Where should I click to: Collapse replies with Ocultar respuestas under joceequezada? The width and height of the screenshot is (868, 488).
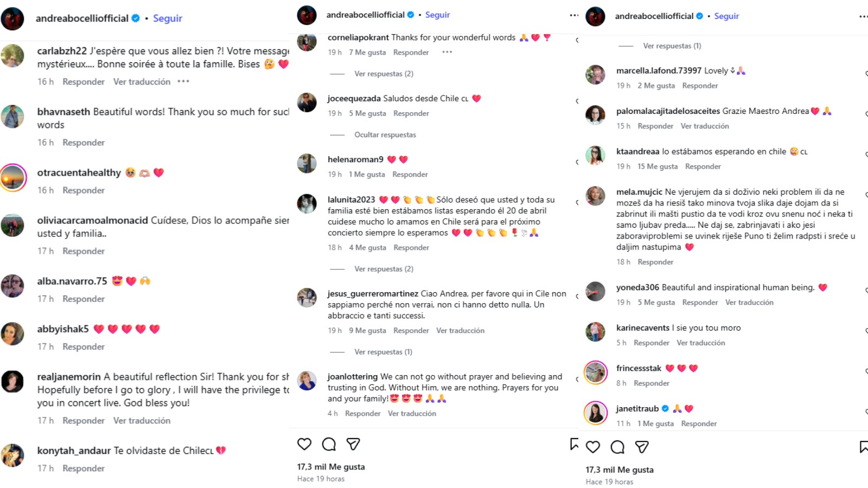[x=385, y=134]
